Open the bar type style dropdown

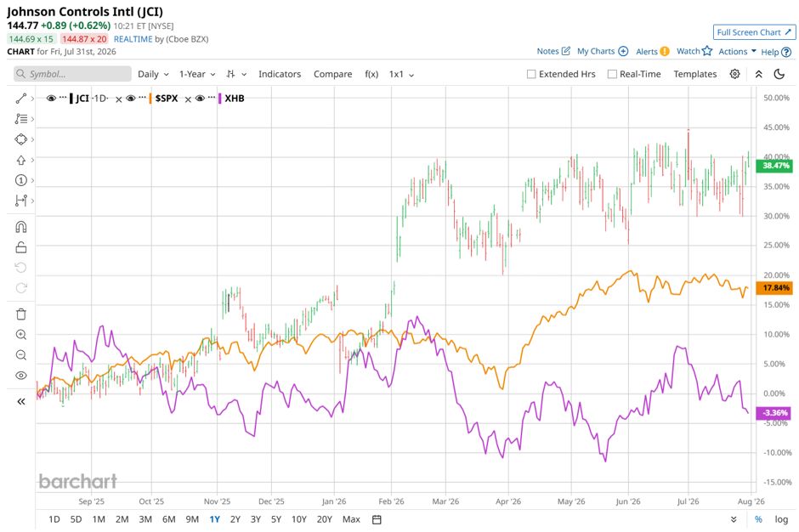pyautogui.click(x=236, y=74)
